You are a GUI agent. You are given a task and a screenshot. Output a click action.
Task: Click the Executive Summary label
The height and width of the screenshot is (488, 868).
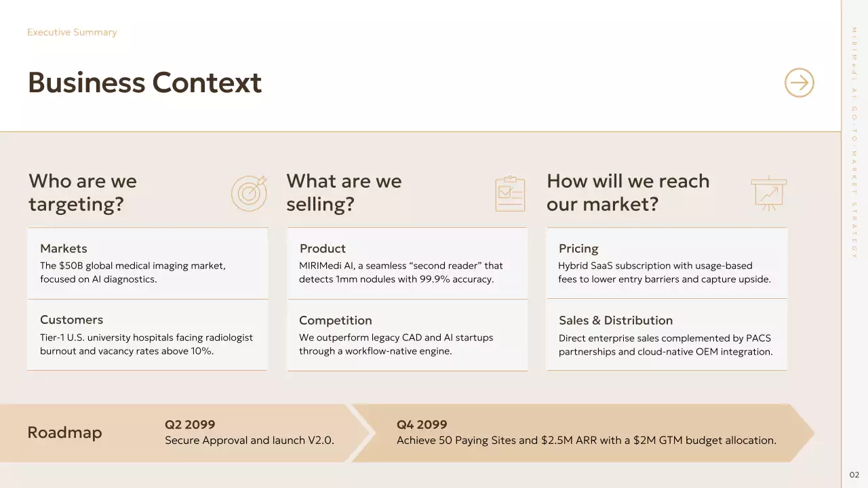[72, 33]
